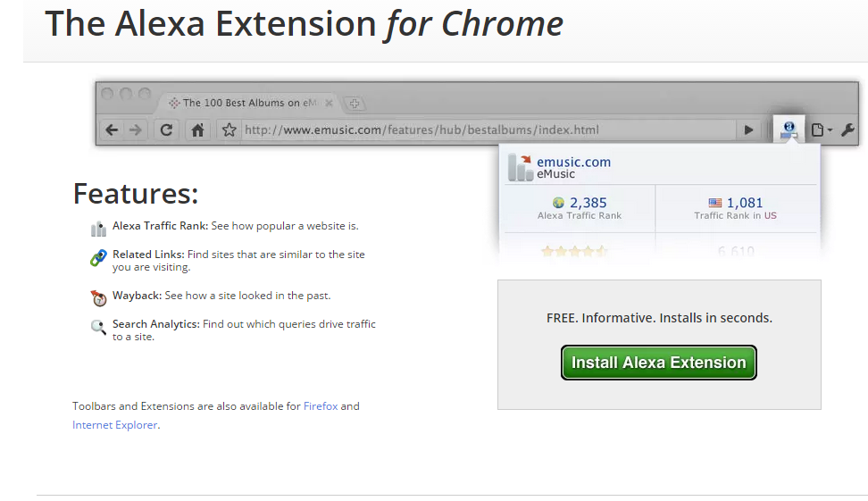This screenshot has height=501, width=868.
Task: Open the Firefox toolbar link
Action: pyautogui.click(x=321, y=406)
